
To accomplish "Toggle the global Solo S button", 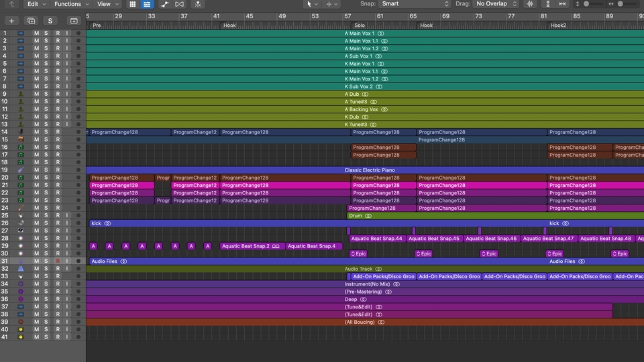I will [50, 21].
